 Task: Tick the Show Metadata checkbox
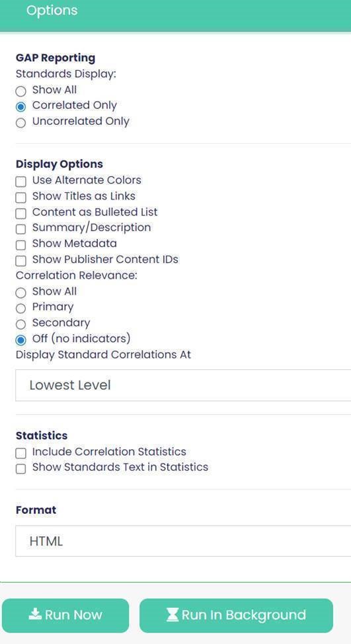(20, 245)
